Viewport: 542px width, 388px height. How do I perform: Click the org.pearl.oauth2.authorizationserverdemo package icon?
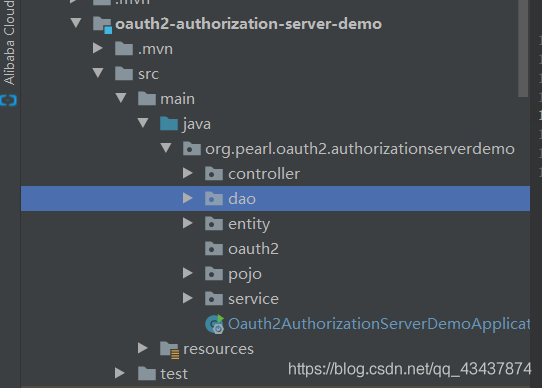click(191, 149)
